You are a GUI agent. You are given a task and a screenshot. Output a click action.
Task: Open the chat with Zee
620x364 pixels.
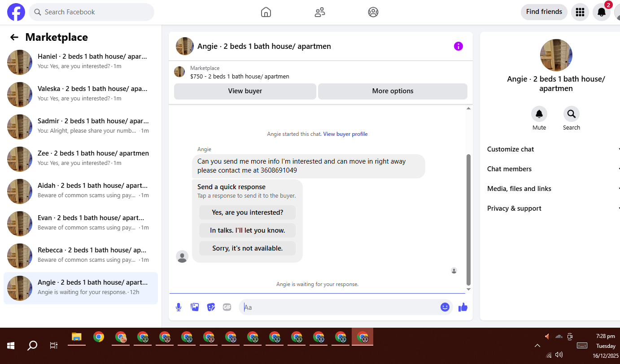click(81, 159)
